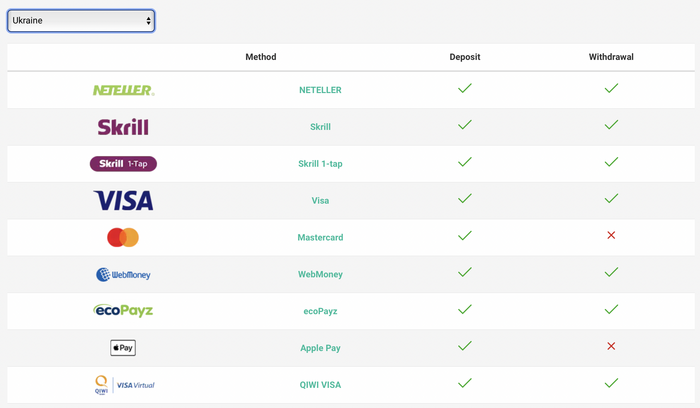This screenshot has width=700, height=408.
Task: Click the QIWI VISA Virtual logo
Action: coord(125,385)
